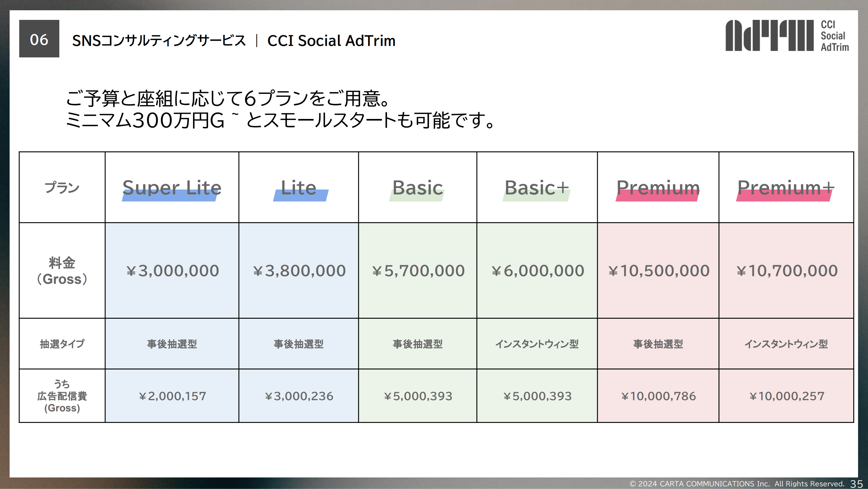Click the ad cost '¥10,000,786'
This screenshot has width=868, height=489.
658,396
